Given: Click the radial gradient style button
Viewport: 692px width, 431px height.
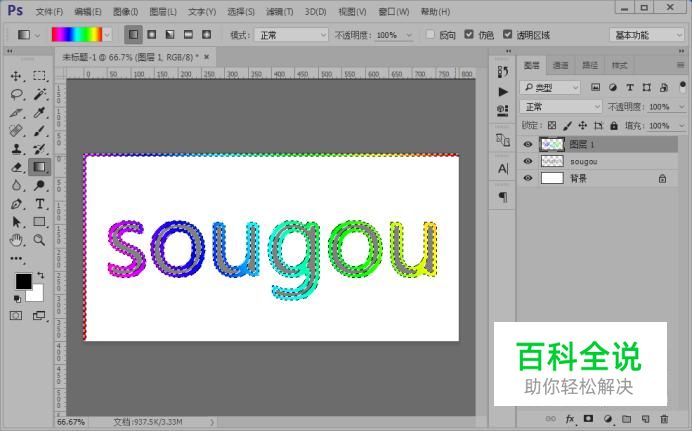Looking at the screenshot, I should (152, 34).
